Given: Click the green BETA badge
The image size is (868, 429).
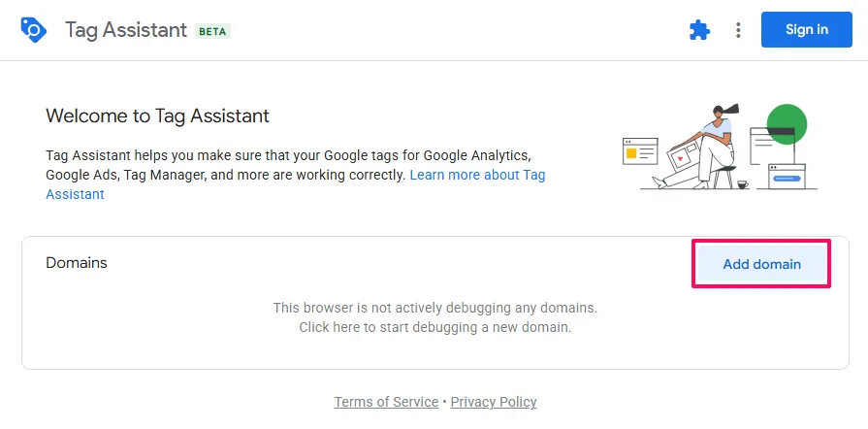Looking at the screenshot, I should [x=212, y=31].
